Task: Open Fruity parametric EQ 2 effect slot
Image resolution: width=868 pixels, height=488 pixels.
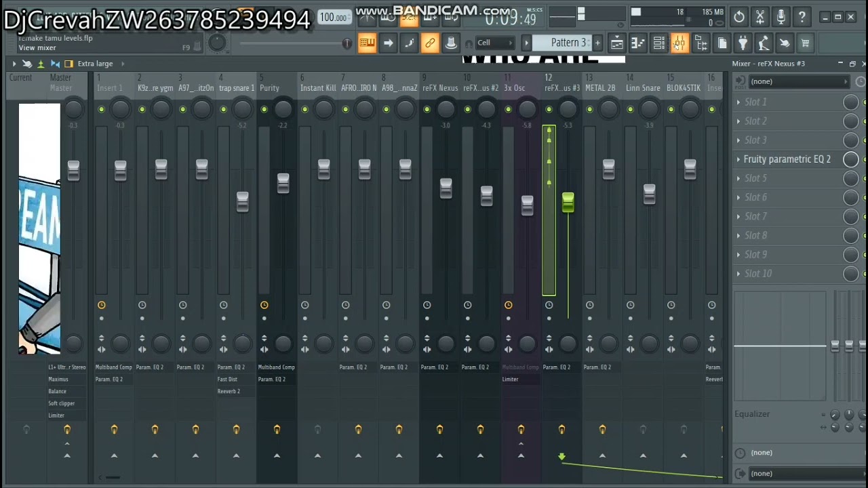Action: click(787, 159)
